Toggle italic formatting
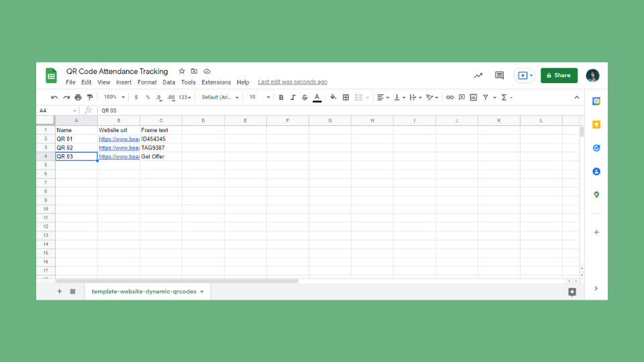This screenshot has width=644, height=362. pyautogui.click(x=292, y=97)
